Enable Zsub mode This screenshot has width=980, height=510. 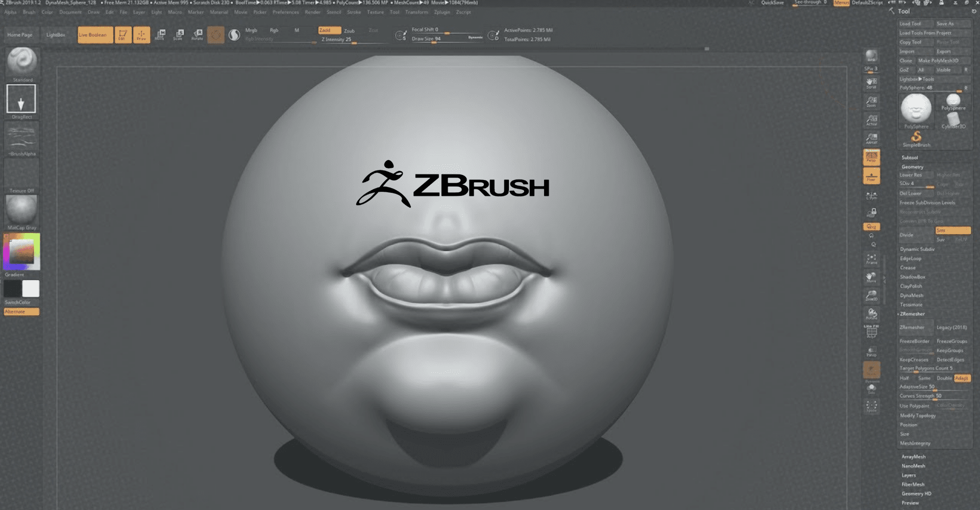click(349, 31)
